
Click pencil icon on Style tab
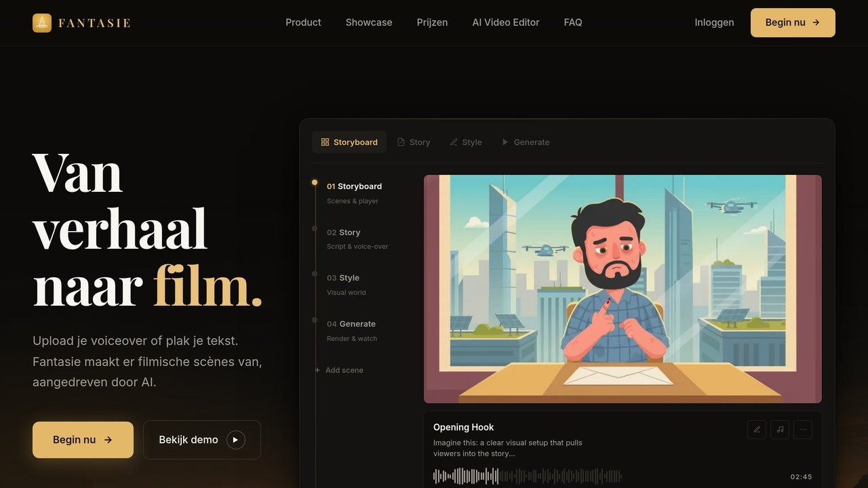tap(454, 142)
